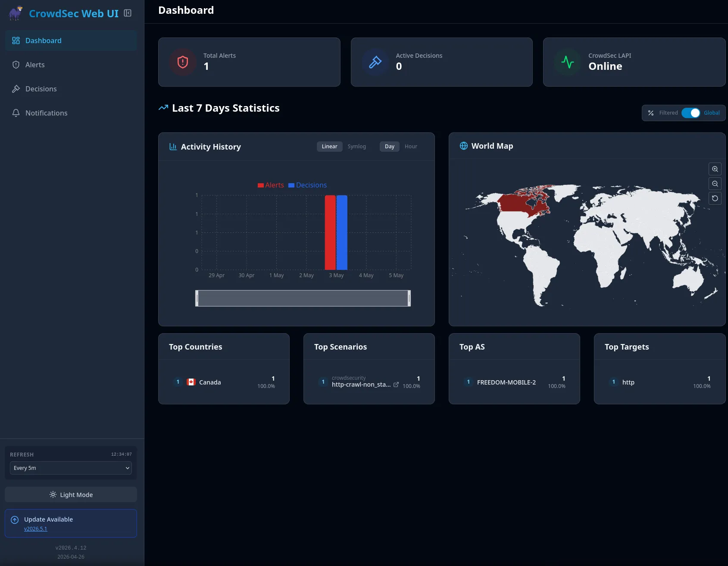Toggle the Decisions series in chart legend
This screenshot has height=566, width=728.
coord(307,185)
